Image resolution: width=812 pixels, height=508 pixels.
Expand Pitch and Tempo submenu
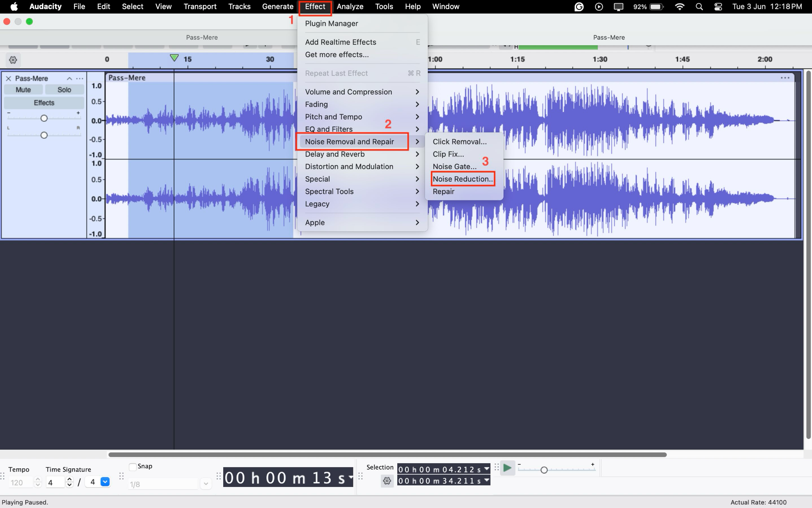362,117
